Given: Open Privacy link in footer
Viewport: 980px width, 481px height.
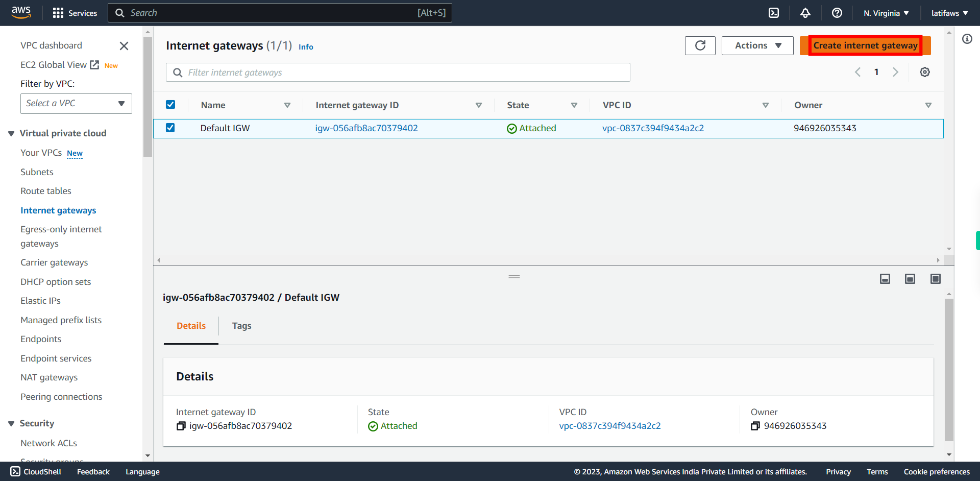Looking at the screenshot, I should point(838,472).
